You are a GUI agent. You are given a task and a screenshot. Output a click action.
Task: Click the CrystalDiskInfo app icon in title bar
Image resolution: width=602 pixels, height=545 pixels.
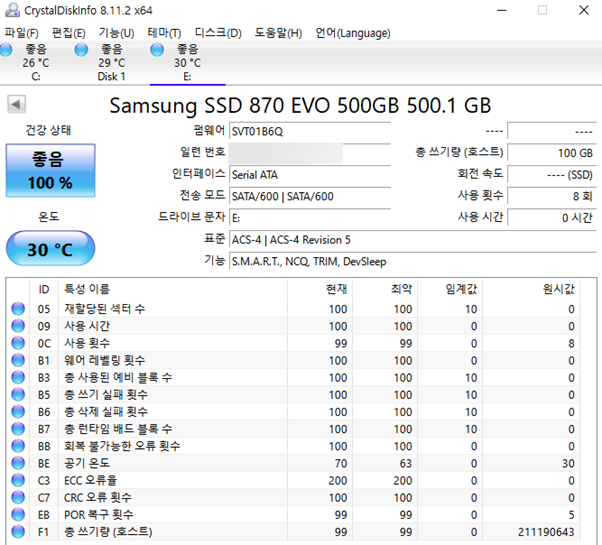click(12, 10)
